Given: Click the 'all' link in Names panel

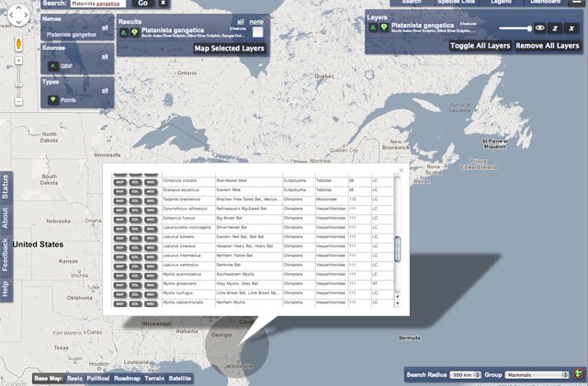Looking at the screenshot, I should [105, 28].
